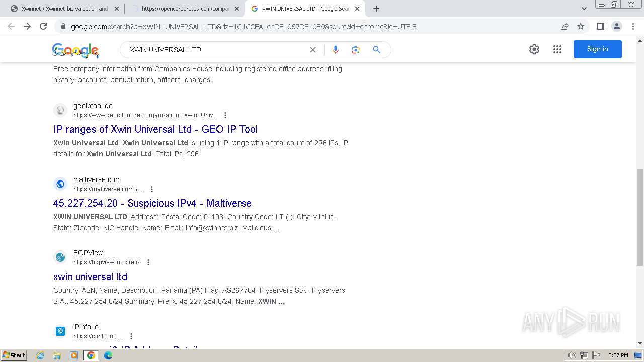Start a voice search with microphone
The image size is (644, 362).
[336, 50]
